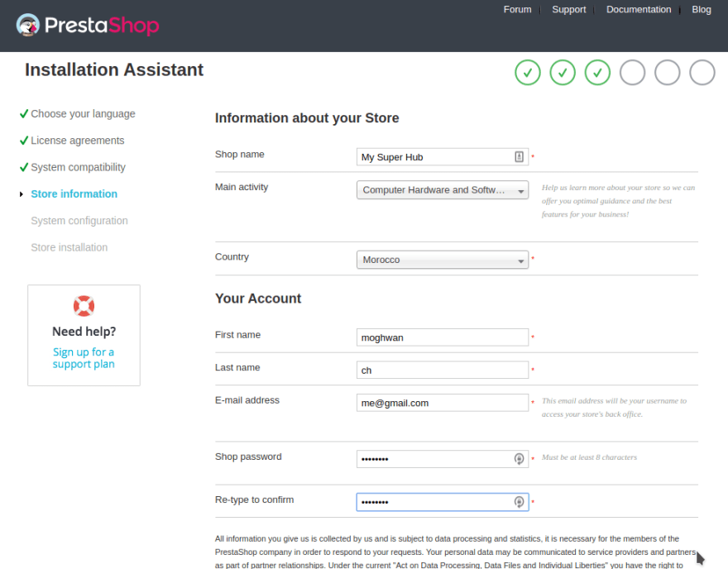Select the Choose your language step

83,114
